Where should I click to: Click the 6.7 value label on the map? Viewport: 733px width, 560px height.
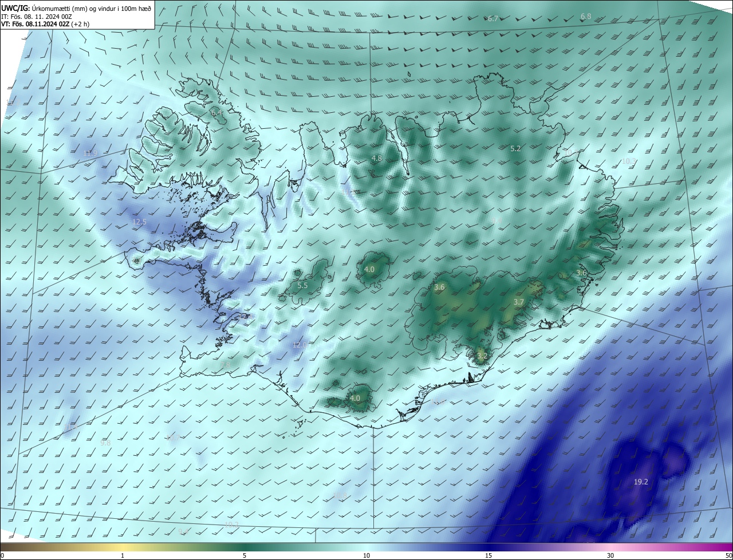[493, 19]
